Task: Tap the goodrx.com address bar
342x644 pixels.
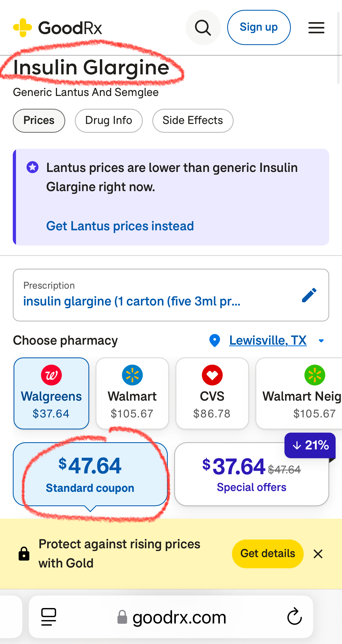Action: point(179,617)
